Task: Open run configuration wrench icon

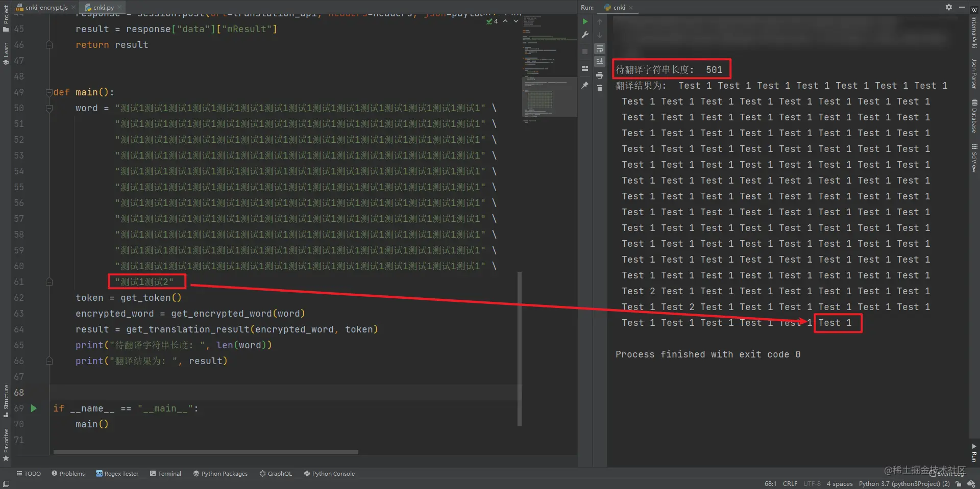Action: (585, 35)
